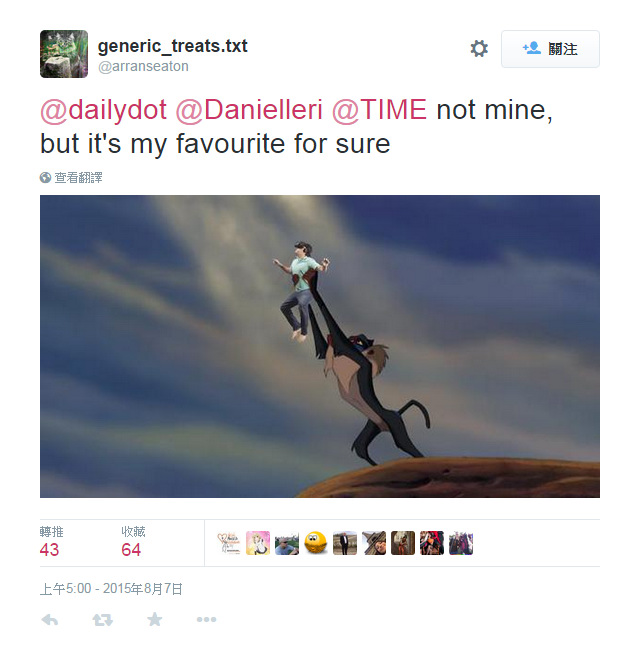Open the @TIME mention link
Screen dimensions: 640x660
coord(379,111)
